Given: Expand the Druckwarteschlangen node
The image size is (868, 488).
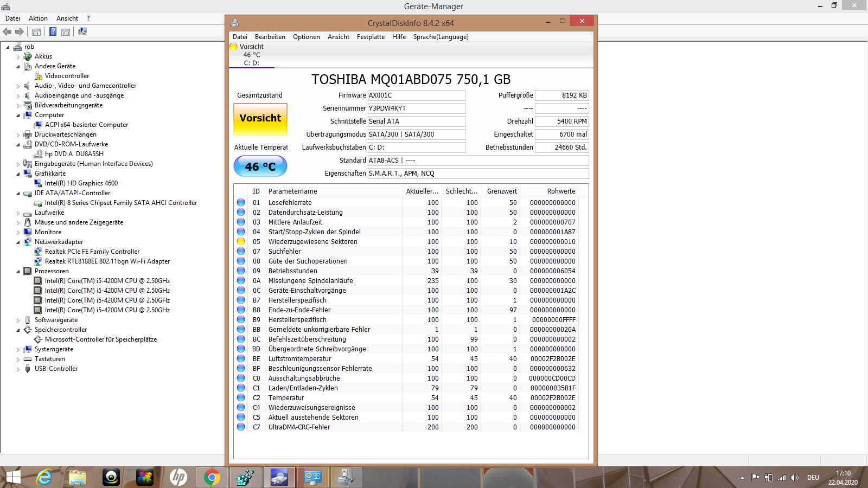Looking at the screenshot, I should tap(18, 134).
